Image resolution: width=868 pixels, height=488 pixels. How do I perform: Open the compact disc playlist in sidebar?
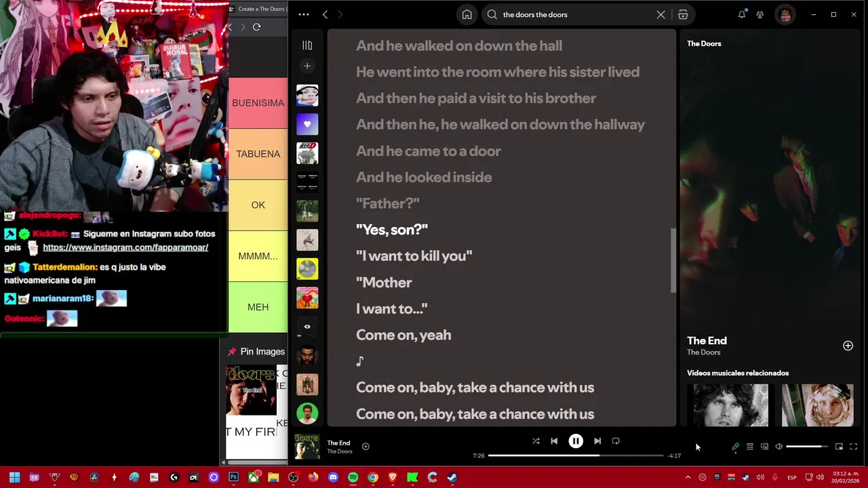(x=307, y=269)
